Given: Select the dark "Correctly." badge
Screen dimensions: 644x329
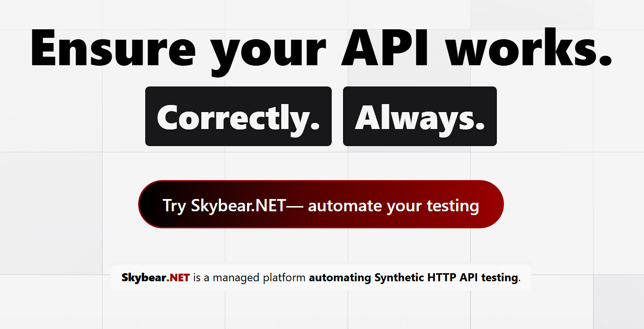Looking at the screenshot, I should (238, 116).
